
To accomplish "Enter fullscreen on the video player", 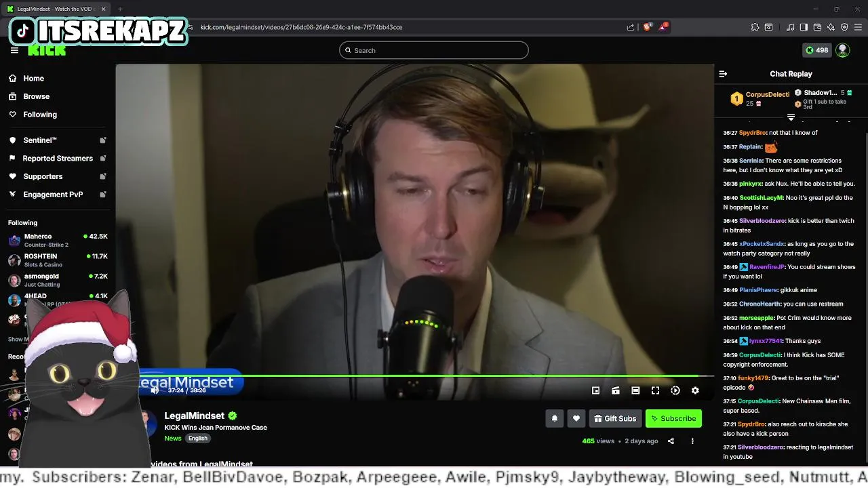I will pyautogui.click(x=655, y=390).
